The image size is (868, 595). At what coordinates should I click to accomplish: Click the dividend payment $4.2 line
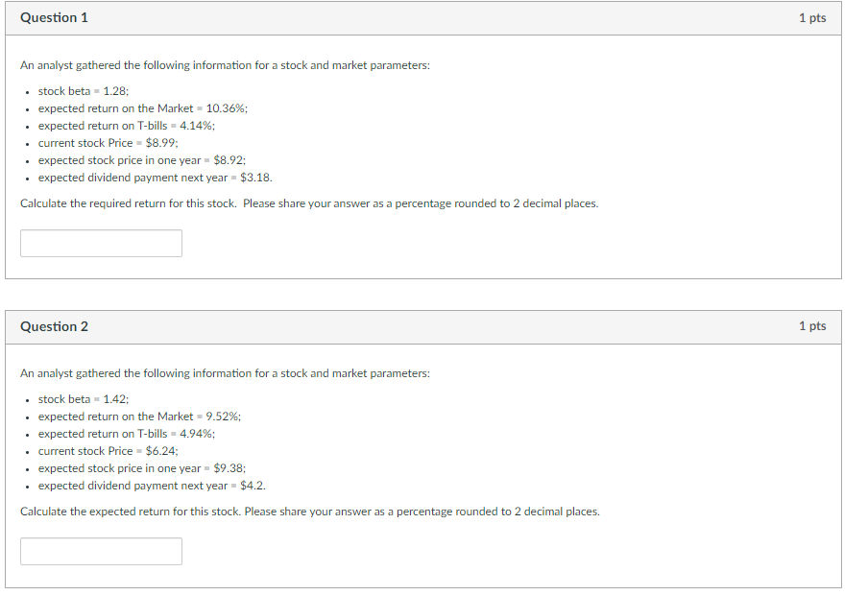coord(152,486)
